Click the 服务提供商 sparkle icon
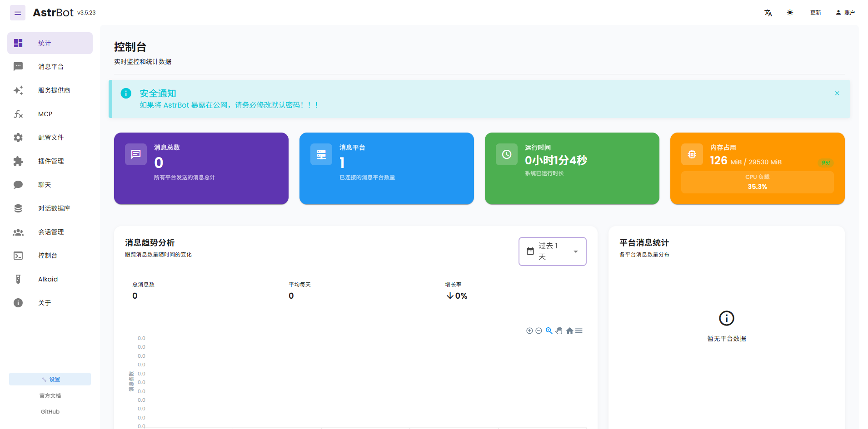 click(x=18, y=90)
